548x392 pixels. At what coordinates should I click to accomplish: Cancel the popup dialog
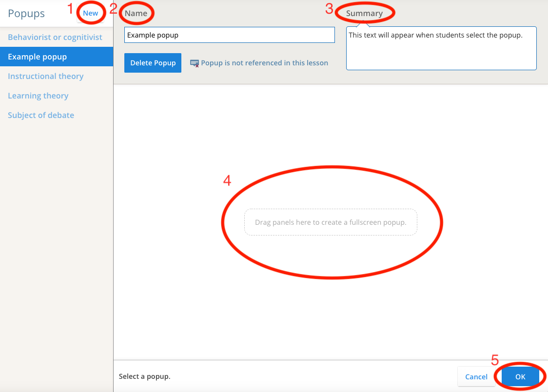click(x=476, y=376)
